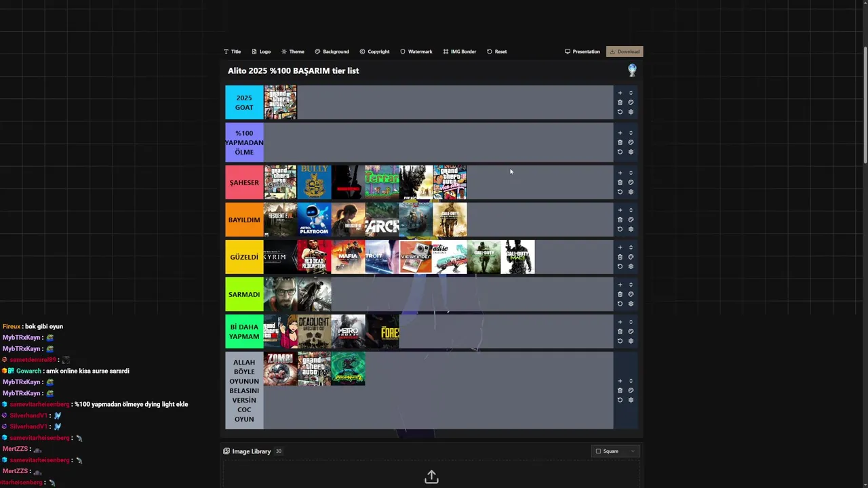Click the Download button
The width and height of the screenshot is (868, 488).
[625, 52]
